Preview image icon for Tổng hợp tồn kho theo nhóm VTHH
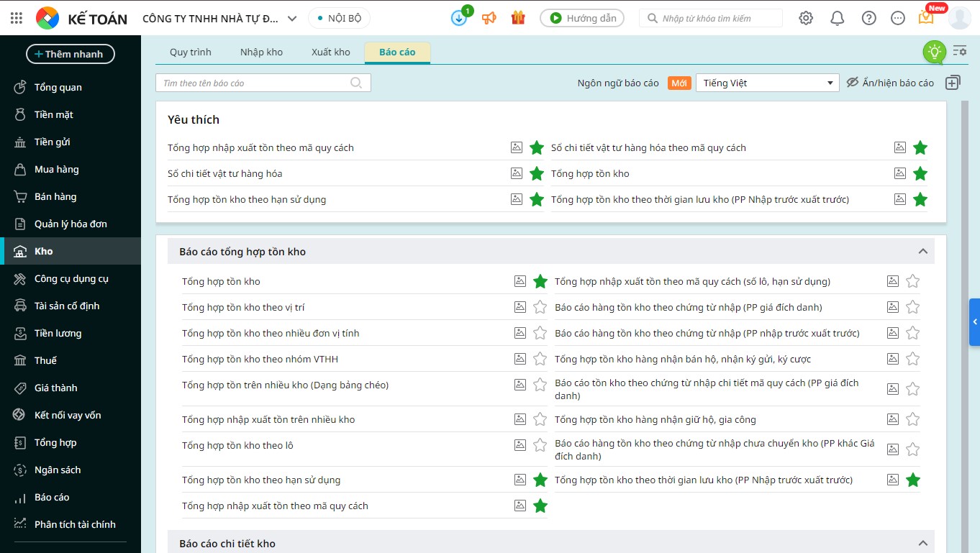980x553 pixels. coord(520,359)
